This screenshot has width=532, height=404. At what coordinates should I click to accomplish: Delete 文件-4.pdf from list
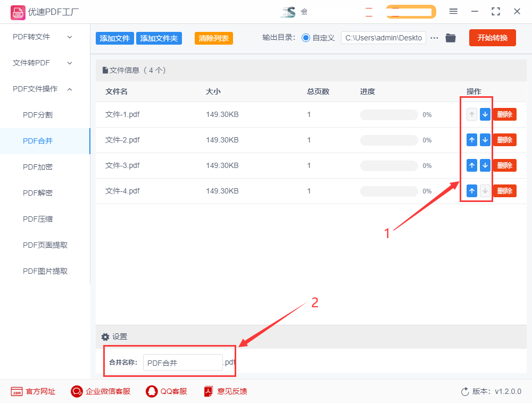pos(504,191)
